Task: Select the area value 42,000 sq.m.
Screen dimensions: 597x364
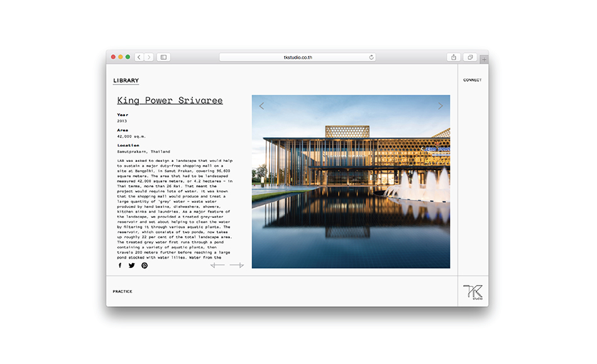Action: pos(131,136)
